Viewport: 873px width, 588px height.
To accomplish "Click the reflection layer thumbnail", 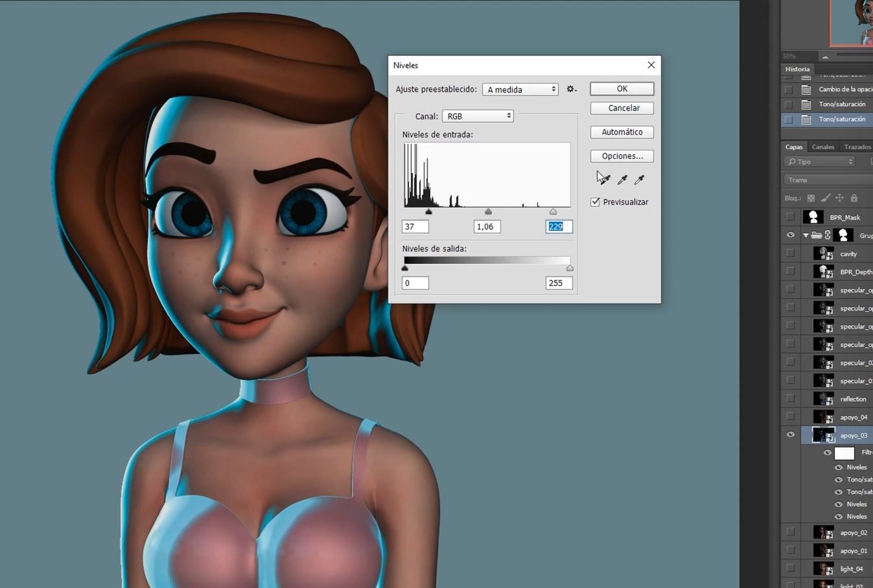I will click(824, 399).
